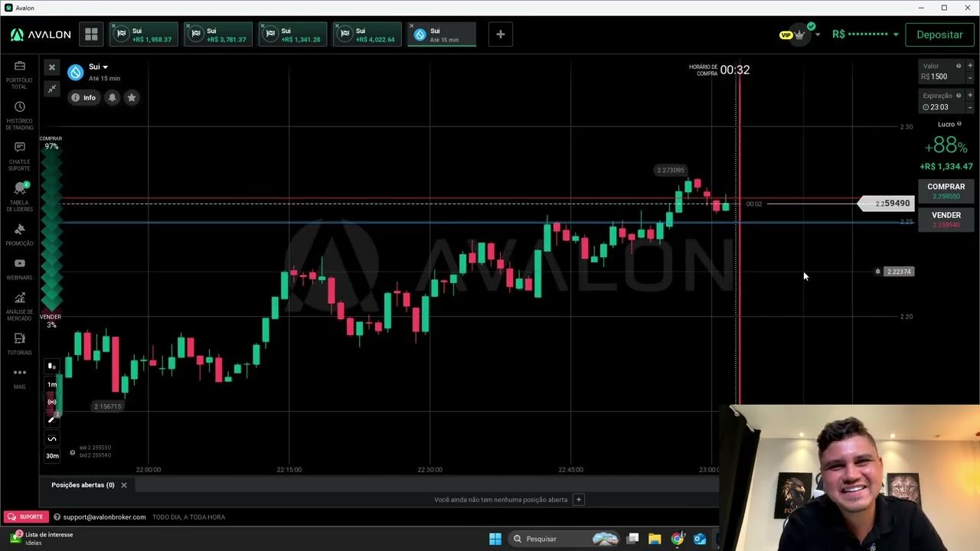The width and height of the screenshot is (980, 551).
Task: Open the Histórico de Trading section
Action: [19, 112]
